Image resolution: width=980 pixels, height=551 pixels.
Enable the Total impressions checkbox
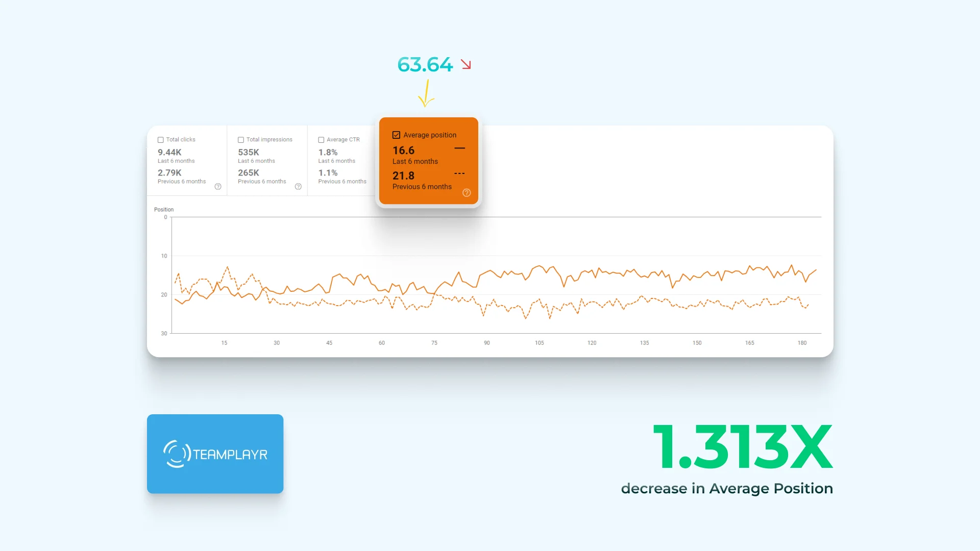[240, 140]
